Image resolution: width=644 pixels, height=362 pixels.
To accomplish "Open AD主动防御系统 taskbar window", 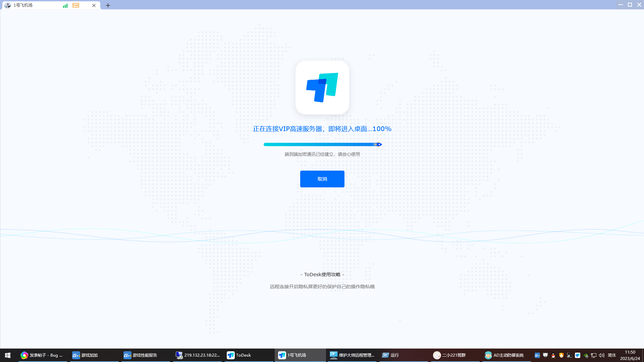I will point(506,355).
